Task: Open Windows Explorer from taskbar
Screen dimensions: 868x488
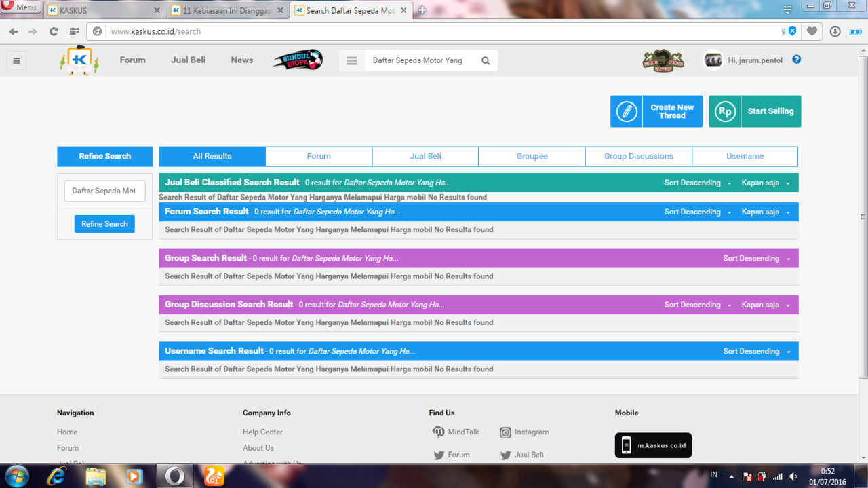Action: (x=96, y=476)
